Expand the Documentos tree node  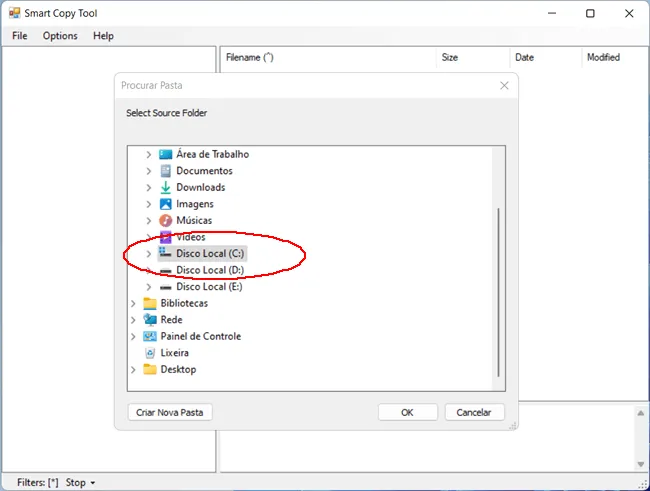(x=148, y=171)
